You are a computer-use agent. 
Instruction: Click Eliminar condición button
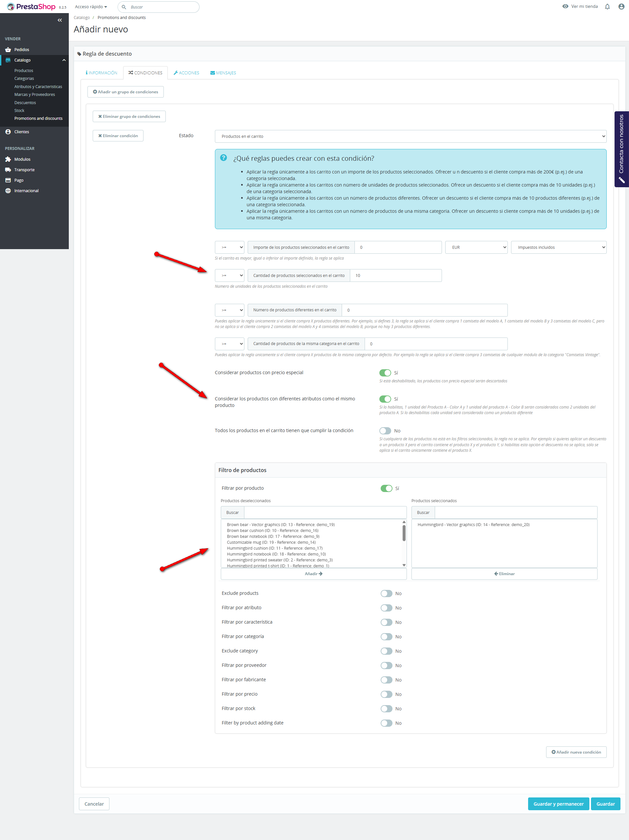(x=118, y=136)
